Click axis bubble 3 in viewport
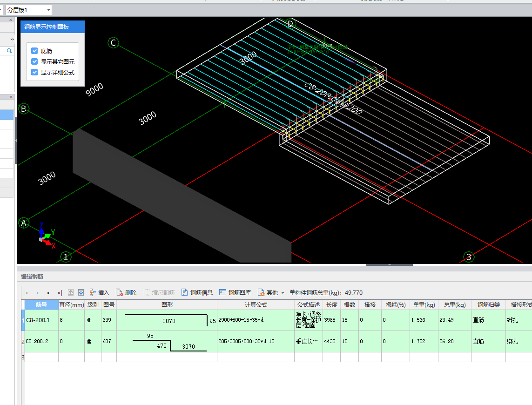This screenshot has width=532, height=405. click(x=469, y=257)
